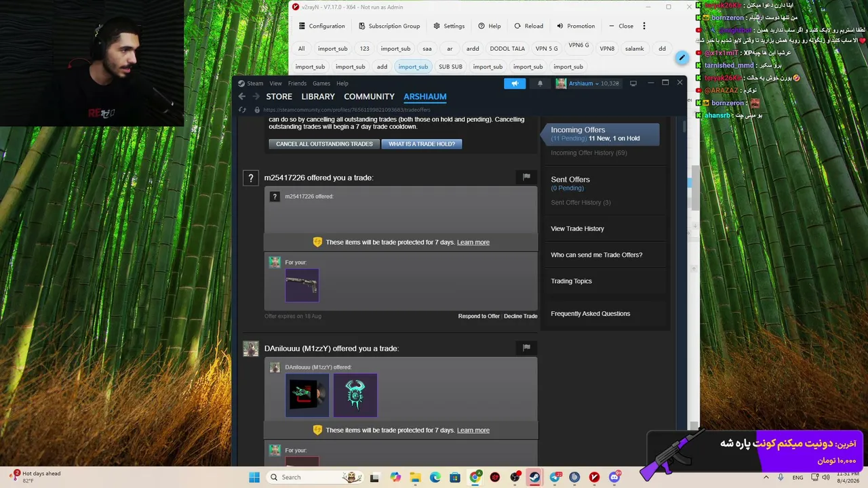Screen dimensions: 868x488
Task: Click Cancel All Outstanding Trades
Action: pos(324,144)
